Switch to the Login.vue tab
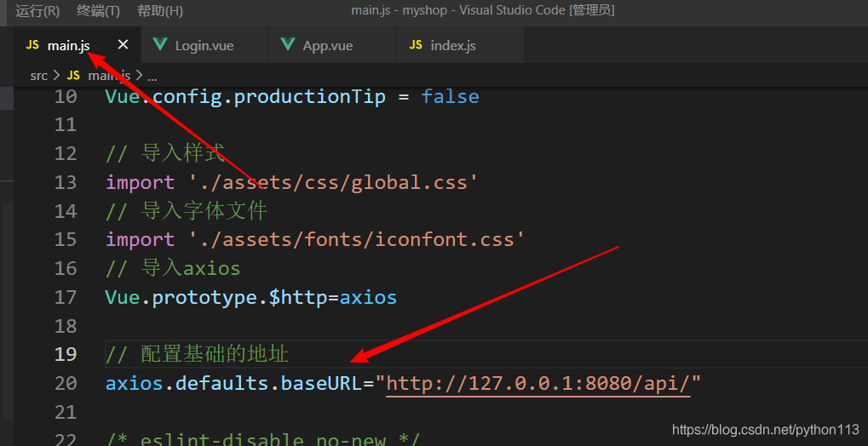Image resolution: width=868 pixels, height=446 pixels. pyautogui.click(x=204, y=45)
